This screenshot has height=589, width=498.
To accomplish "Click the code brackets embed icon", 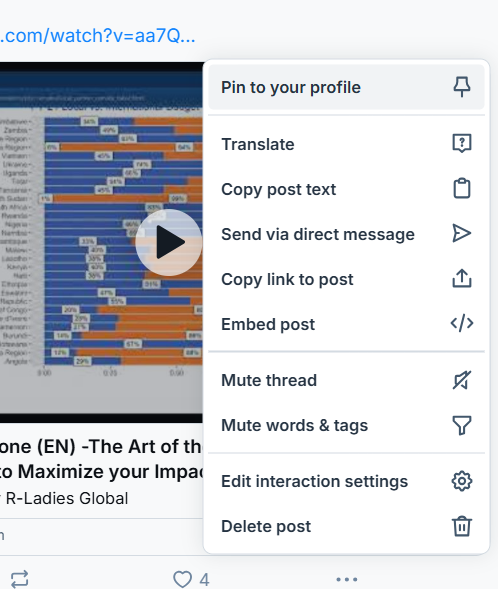I will pos(462,323).
